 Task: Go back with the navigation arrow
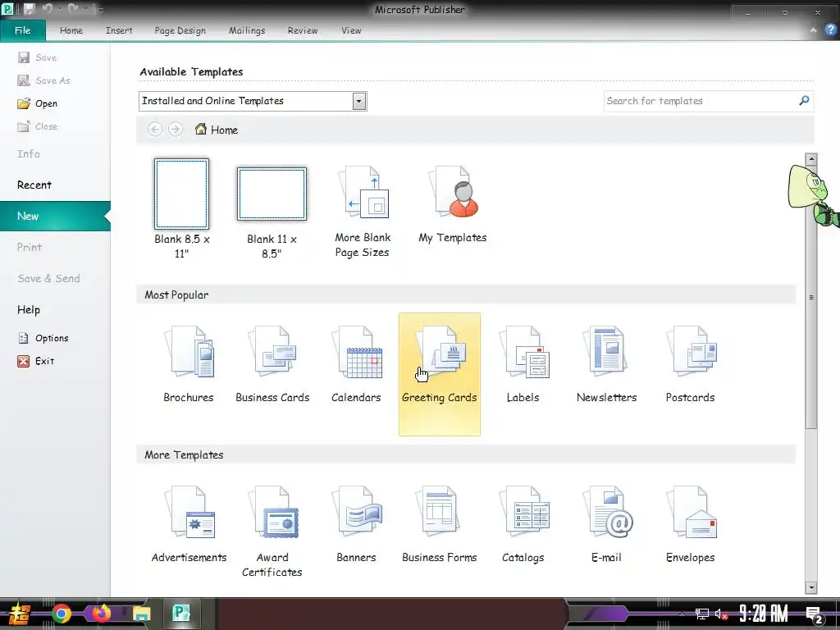(x=155, y=130)
